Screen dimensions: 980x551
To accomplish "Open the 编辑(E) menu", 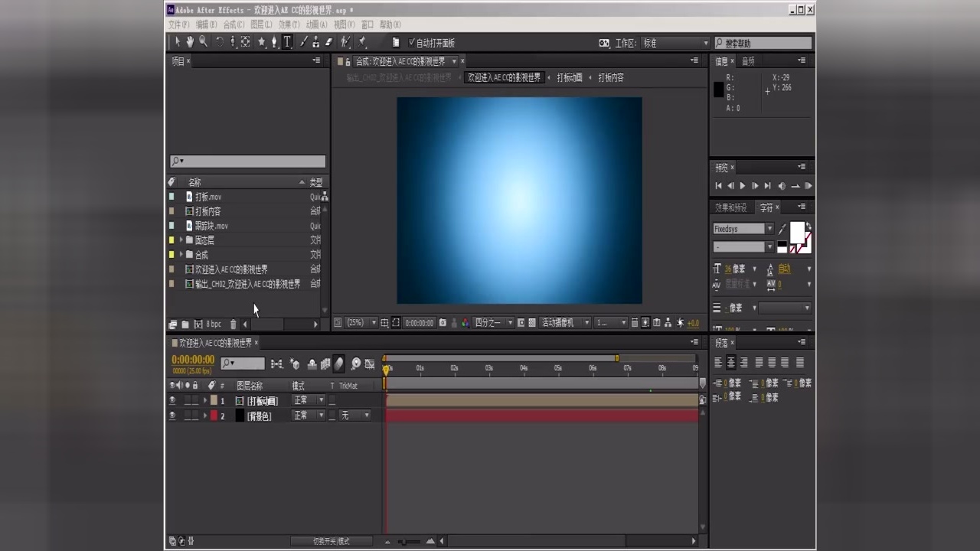I will [x=206, y=24].
